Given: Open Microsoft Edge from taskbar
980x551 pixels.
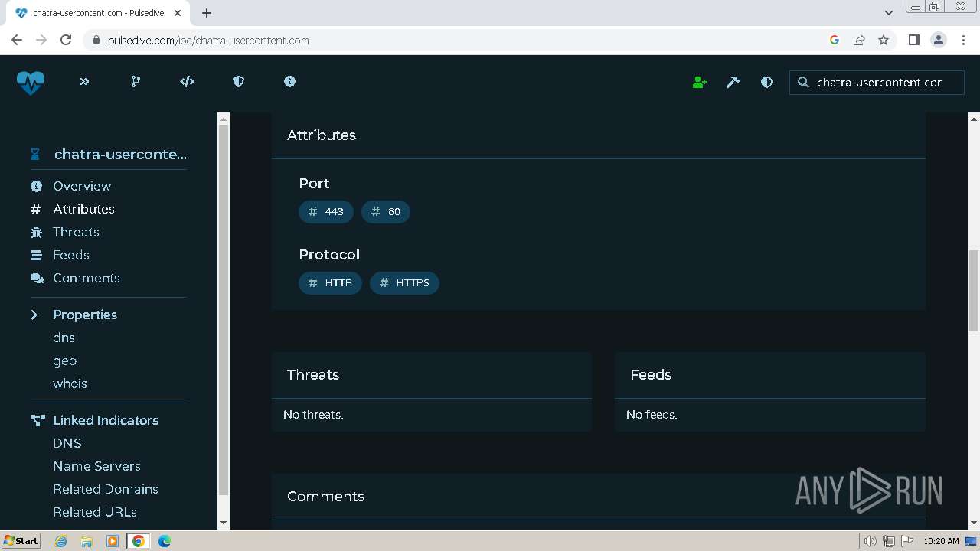Looking at the screenshot, I should pyautogui.click(x=164, y=541).
